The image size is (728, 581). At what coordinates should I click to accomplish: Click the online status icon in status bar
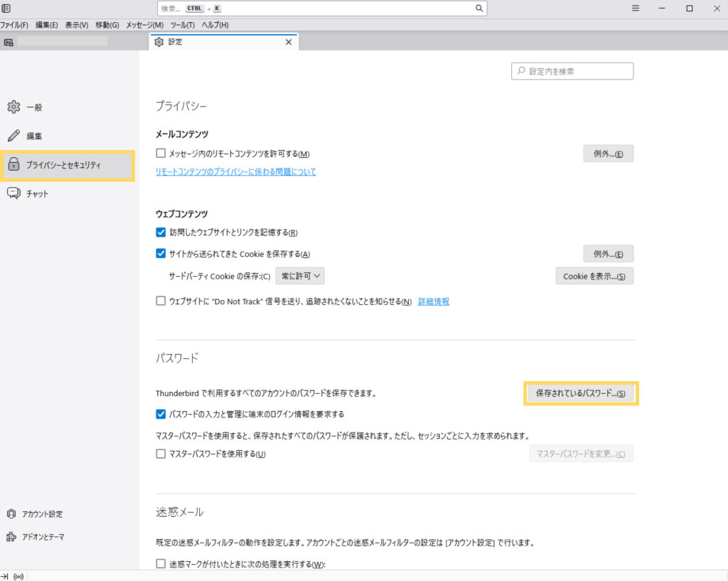(18, 575)
